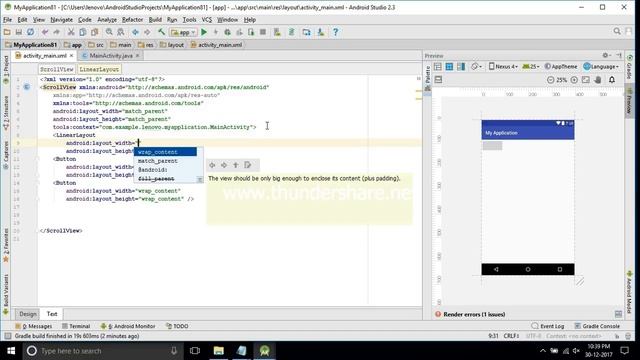Open the Language dropdown in preview
Image resolution: width=640 pixels, height=360 pixels.
click(x=601, y=67)
